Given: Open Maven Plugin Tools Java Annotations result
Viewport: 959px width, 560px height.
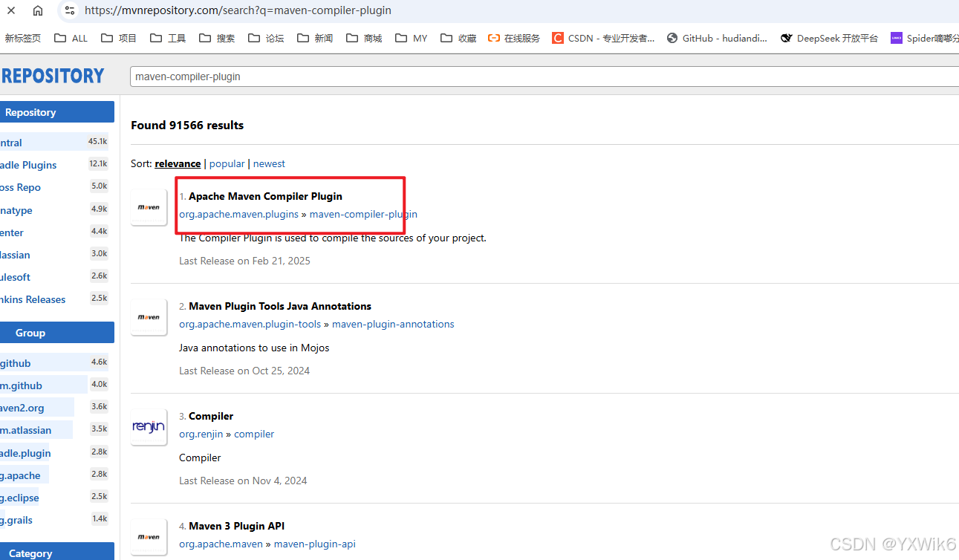Looking at the screenshot, I should coord(280,306).
